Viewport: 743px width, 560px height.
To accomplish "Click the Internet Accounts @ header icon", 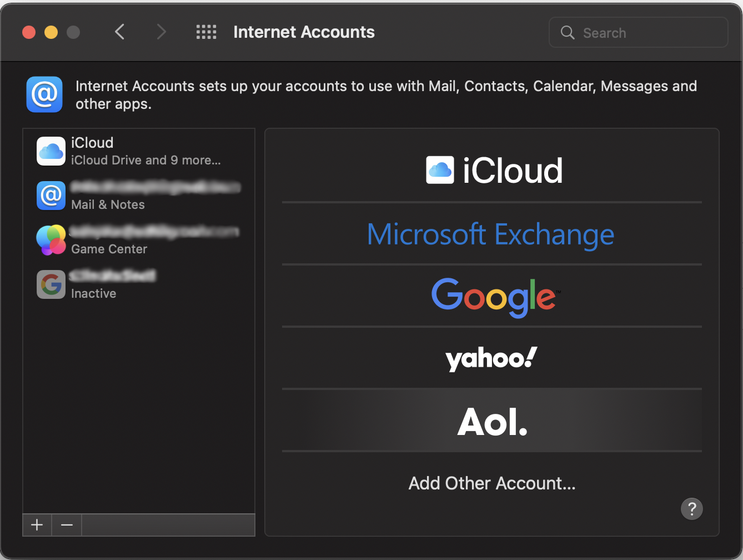I will pos(44,94).
